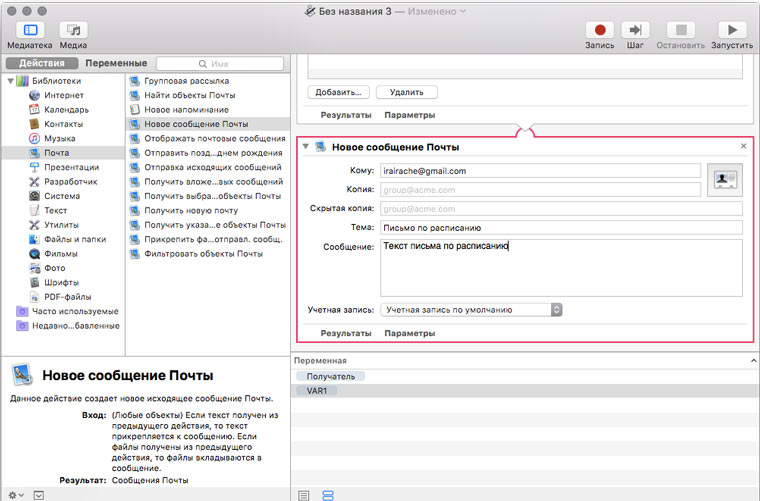Collapse Новое сообщение Почты action triangle
Screen dimensions: 760x501
[x=306, y=147]
